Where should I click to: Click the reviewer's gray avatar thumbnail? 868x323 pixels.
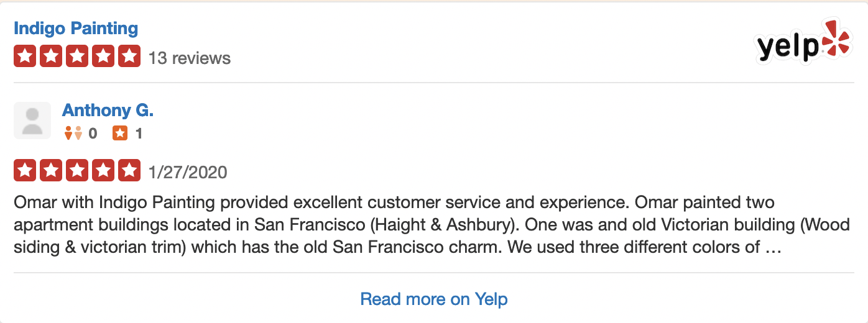pyautogui.click(x=32, y=121)
